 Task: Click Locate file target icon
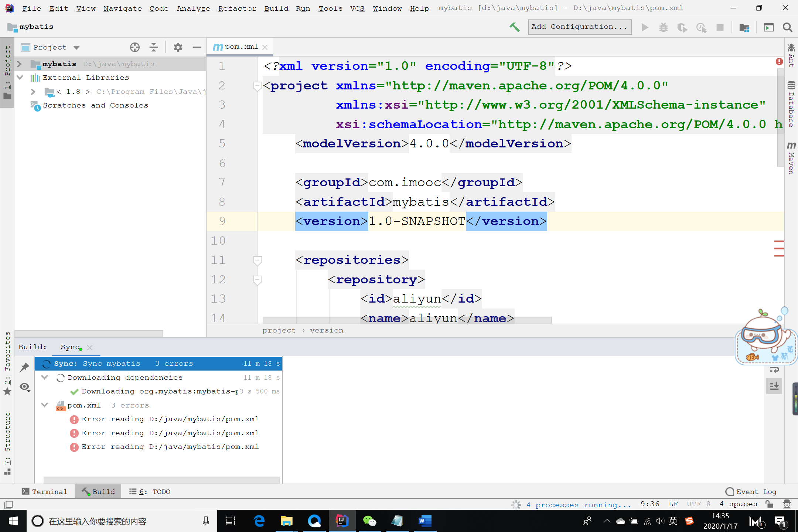click(135, 47)
